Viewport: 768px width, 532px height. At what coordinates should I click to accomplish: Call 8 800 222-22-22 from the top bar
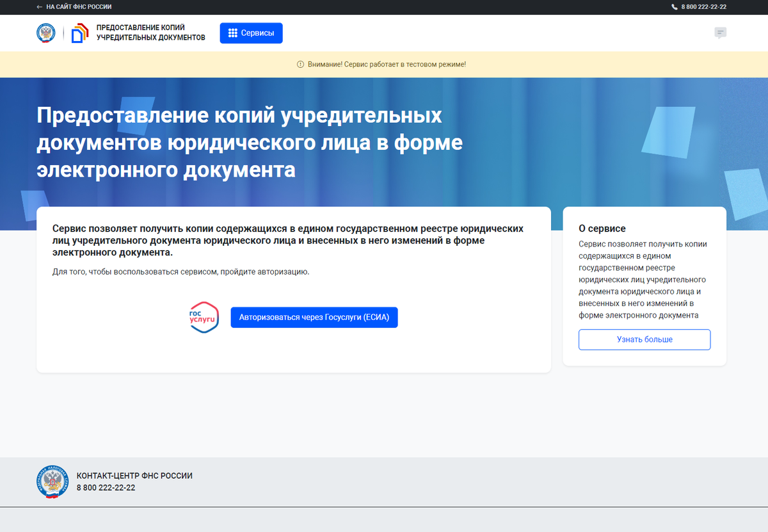tap(703, 7)
